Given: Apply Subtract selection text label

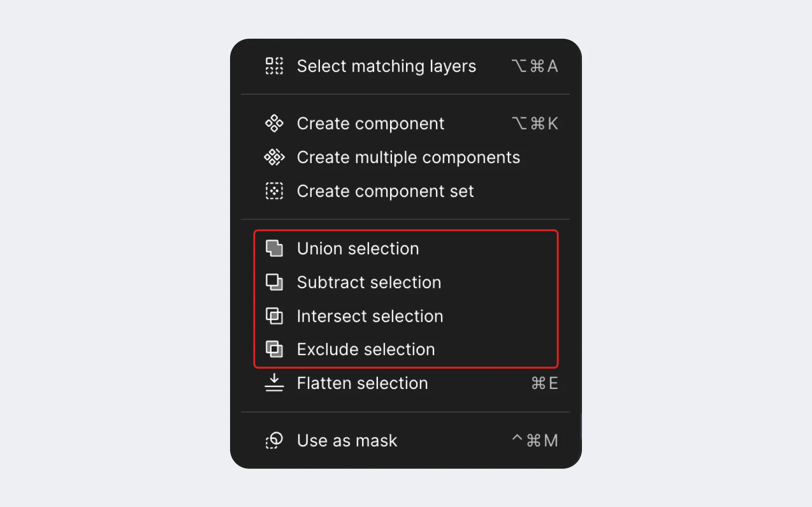Looking at the screenshot, I should [369, 283].
